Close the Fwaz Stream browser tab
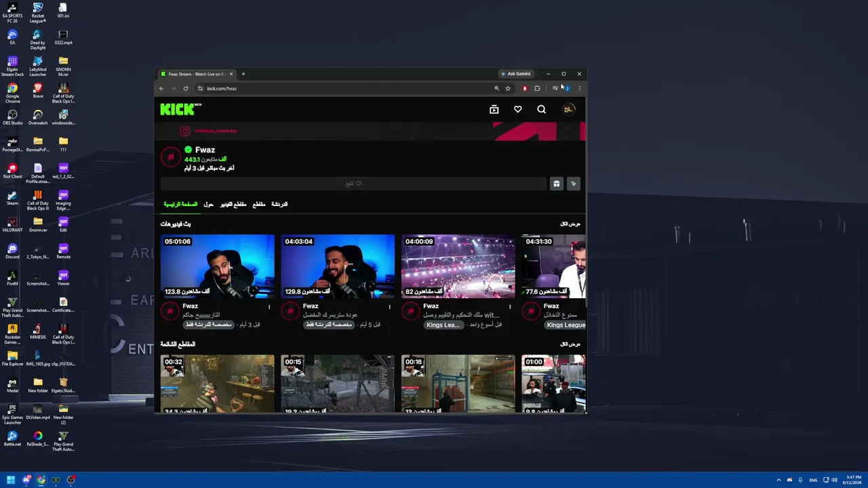This screenshot has height=488, width=868. [x=231, y=74]
